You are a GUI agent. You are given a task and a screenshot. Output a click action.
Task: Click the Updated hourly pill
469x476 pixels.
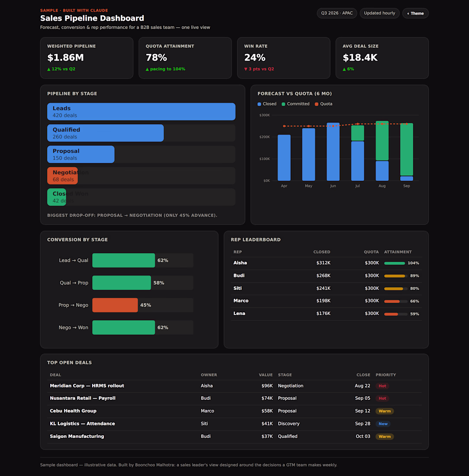379,13
